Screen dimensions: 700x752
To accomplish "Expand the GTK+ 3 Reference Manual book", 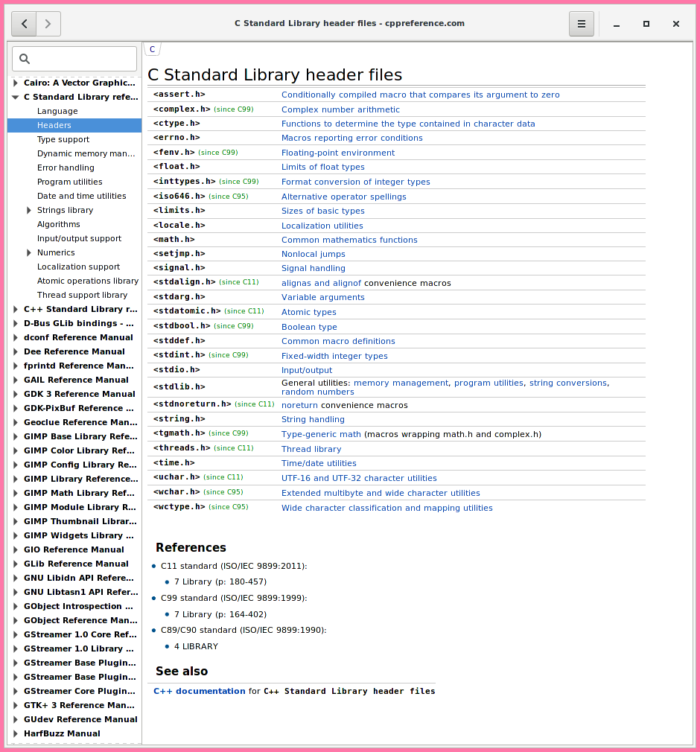I will 16,705.
